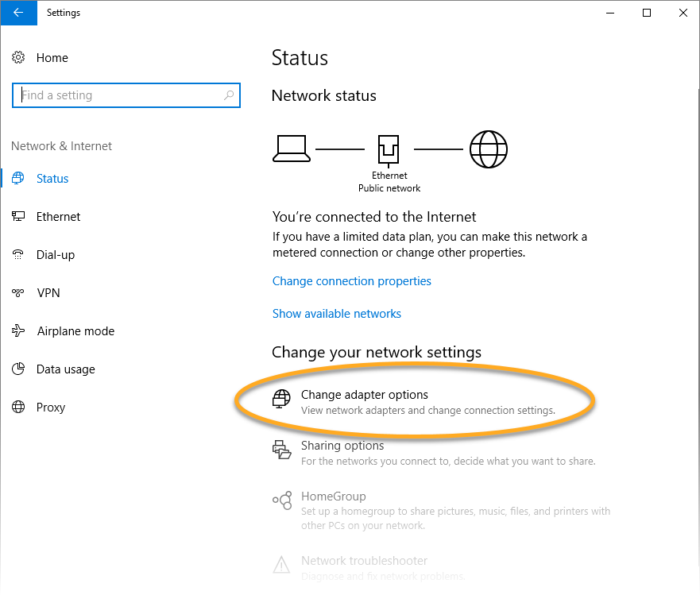This screenshot has width=700, height=595.
Task: Click the Sharing options printer icon
Action: pos(281,450)
